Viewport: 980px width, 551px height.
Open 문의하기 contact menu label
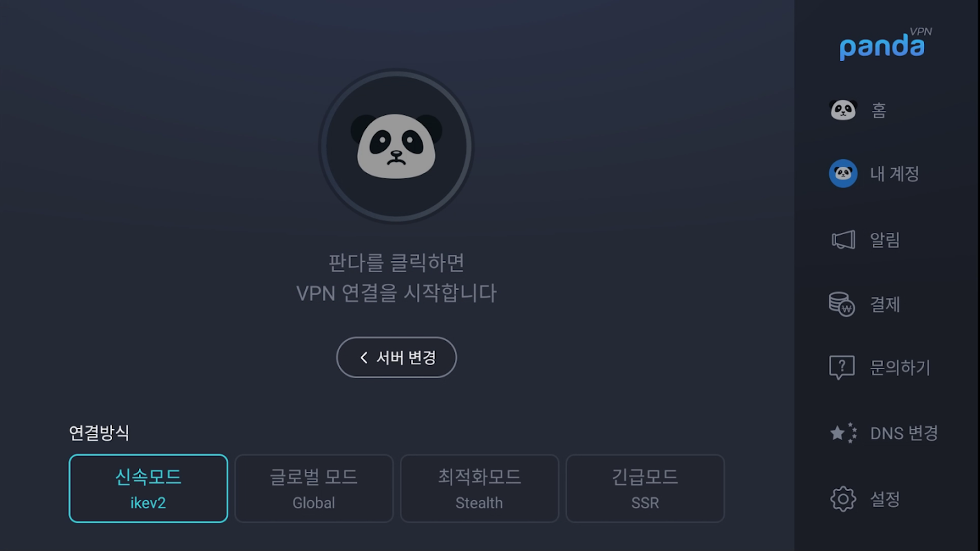tap(900, 367)
